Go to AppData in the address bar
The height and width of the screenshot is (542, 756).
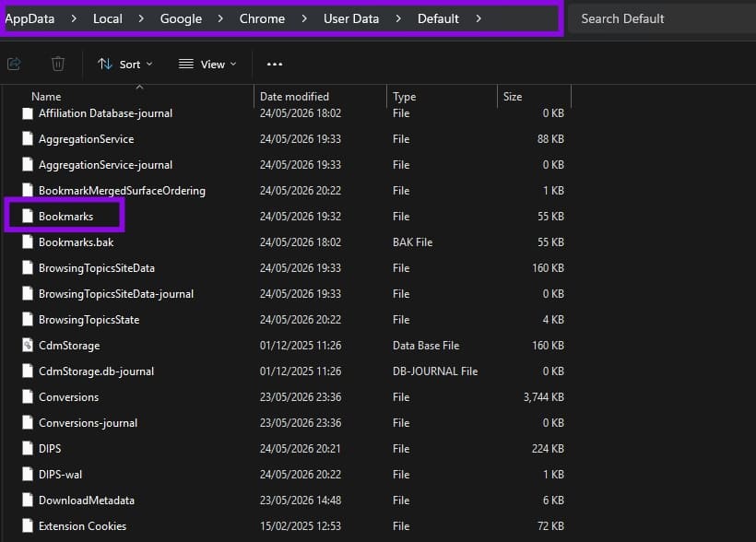(x=30, y=18)
